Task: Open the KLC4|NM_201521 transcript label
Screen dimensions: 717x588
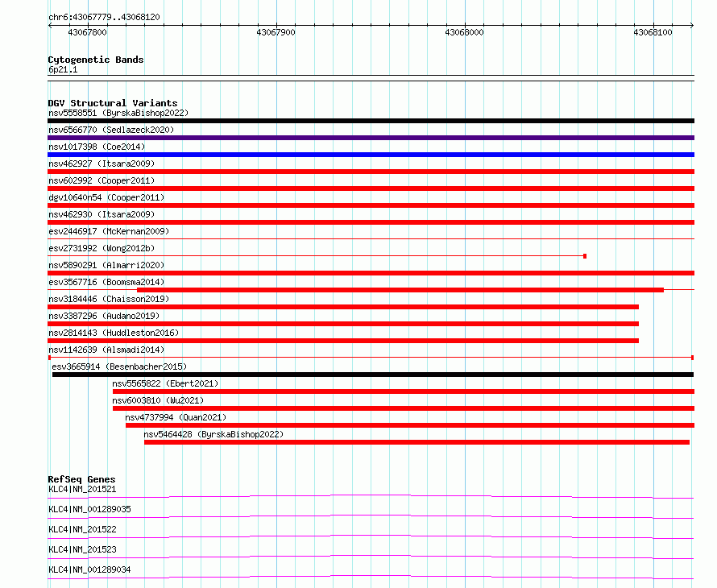Action: [x=82, y=489]
